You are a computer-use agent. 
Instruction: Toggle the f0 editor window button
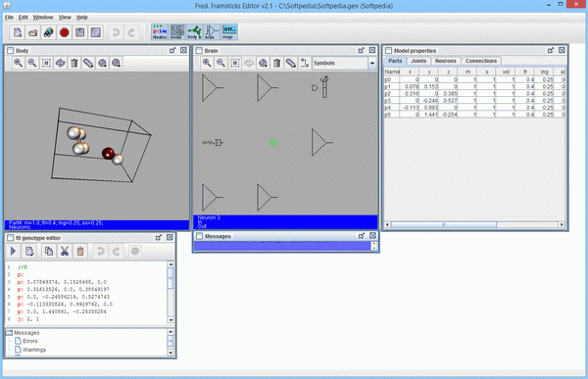click(x=160, y=32)
